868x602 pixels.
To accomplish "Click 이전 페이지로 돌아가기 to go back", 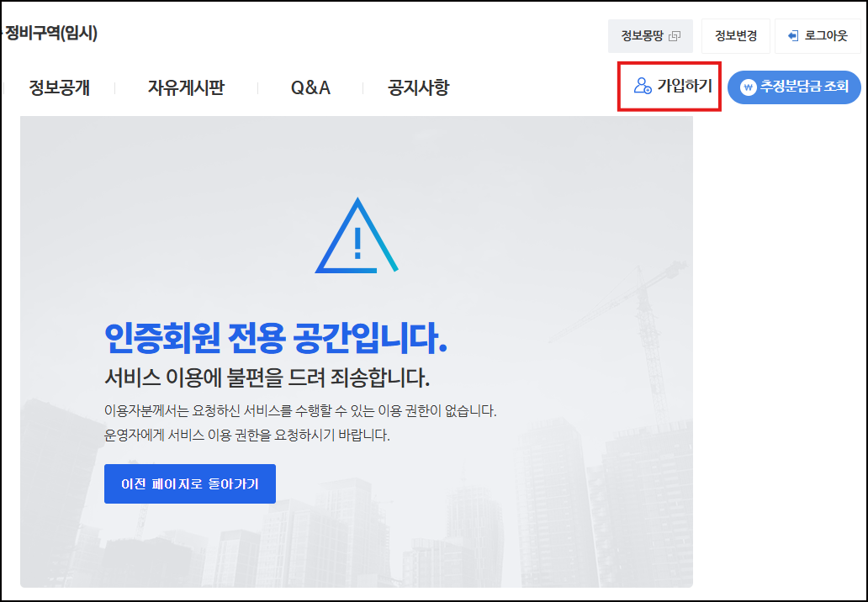I will (x=189, y=483).
